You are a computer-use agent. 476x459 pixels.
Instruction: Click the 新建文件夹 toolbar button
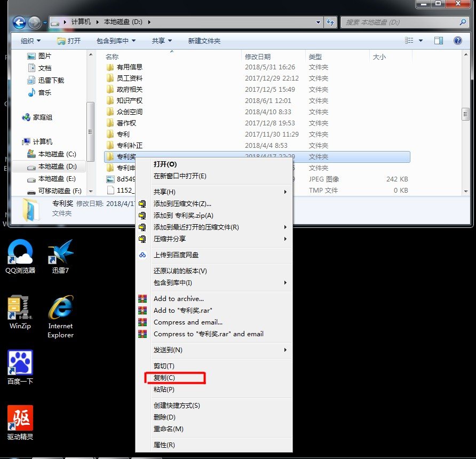(x=204, y=41)
